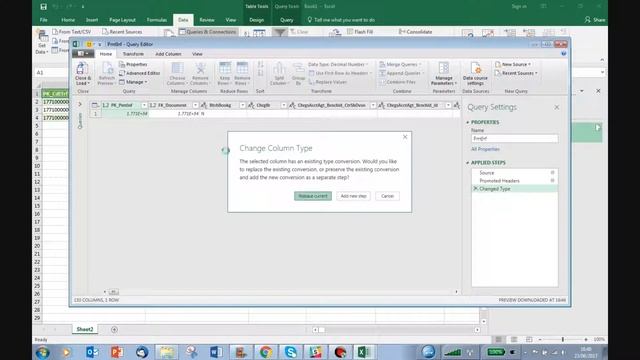Click Queries & Connections in Excel ribbon
Image resolution: width=640 pixels, height=360 pixels.
tap(208, 31)
